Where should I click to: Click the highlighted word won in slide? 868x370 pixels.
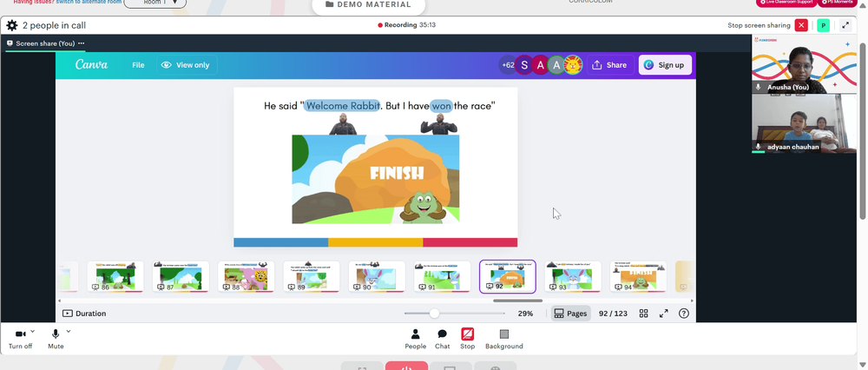click(x=442, y=106)
